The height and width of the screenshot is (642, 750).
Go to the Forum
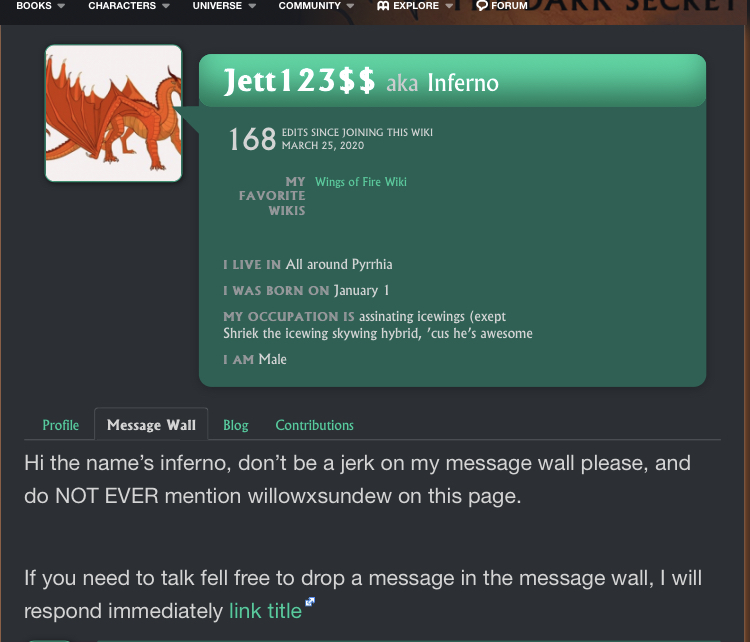pyautogui.click(x=509, y=6)
